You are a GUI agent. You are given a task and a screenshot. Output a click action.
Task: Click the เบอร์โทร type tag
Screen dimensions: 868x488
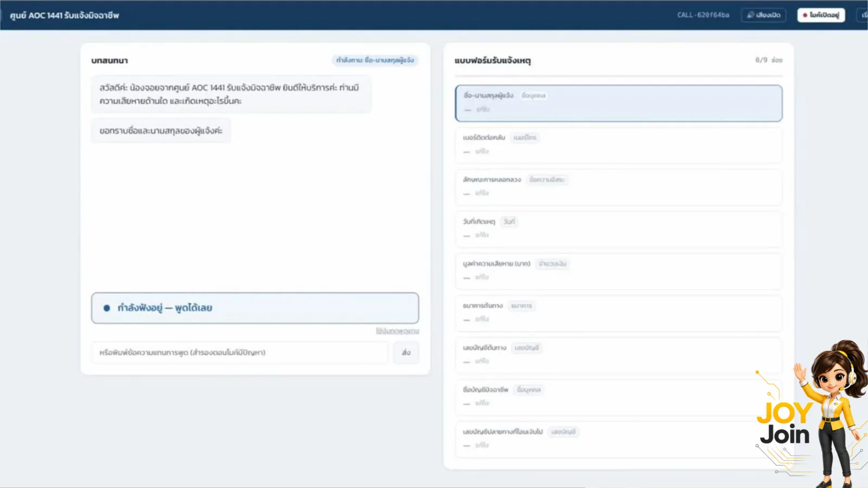point(525,138)
